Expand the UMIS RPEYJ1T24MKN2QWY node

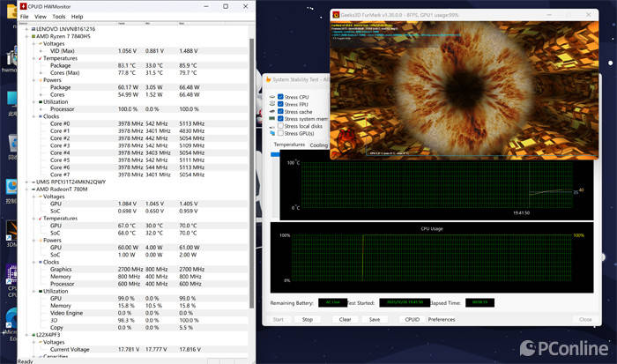[26, 182]
